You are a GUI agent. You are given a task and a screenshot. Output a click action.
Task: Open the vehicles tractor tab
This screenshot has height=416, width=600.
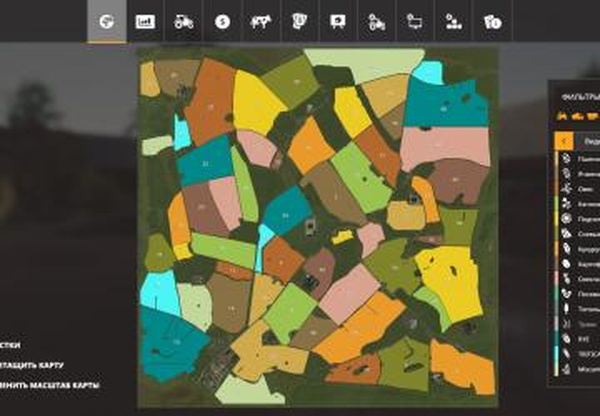(184, 20)
